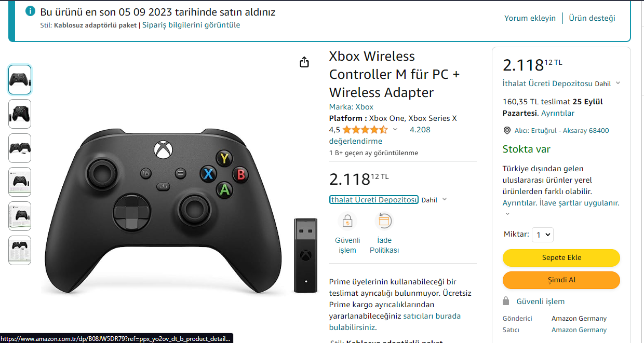Click the share icon above product image
This screenshot has width=644, height=343.
pos(304,62)
